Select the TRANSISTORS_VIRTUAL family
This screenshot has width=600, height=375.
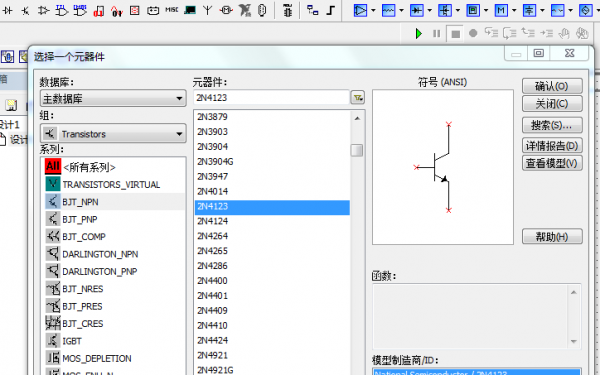(114, 184)
